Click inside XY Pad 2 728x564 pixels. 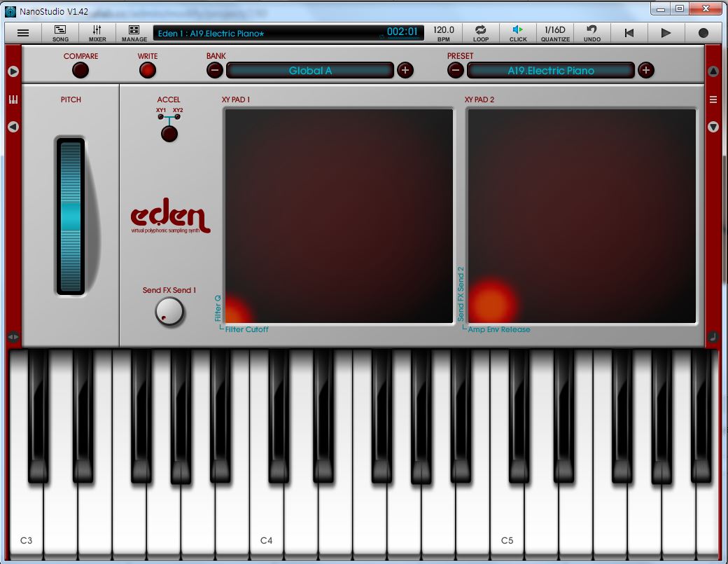(x=582, y=216)
